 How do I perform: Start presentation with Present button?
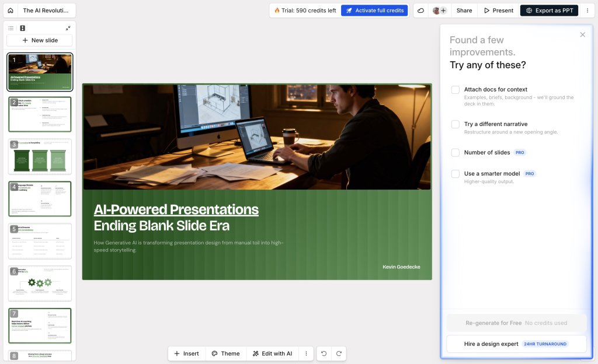pos(499,10)
